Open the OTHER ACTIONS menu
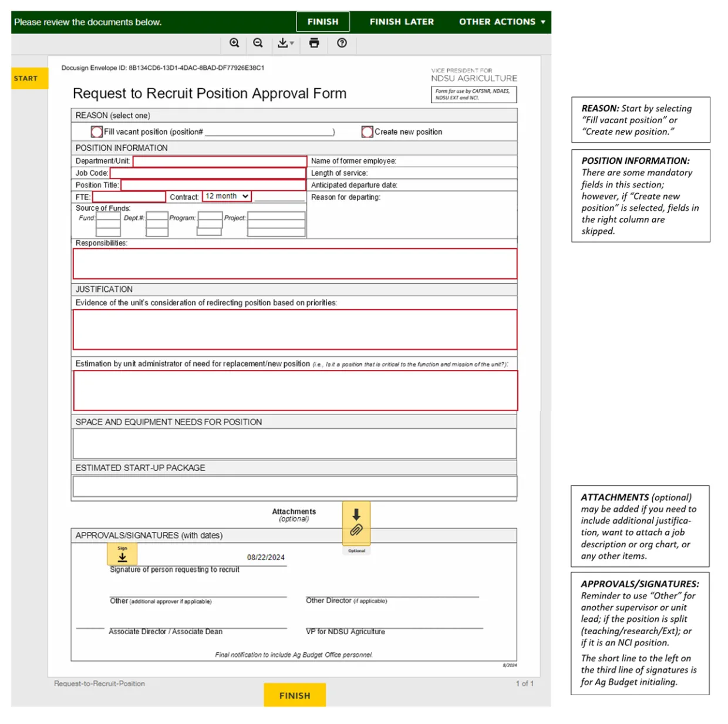The height and width of the screenshot is (724, 728). (501, 21)
